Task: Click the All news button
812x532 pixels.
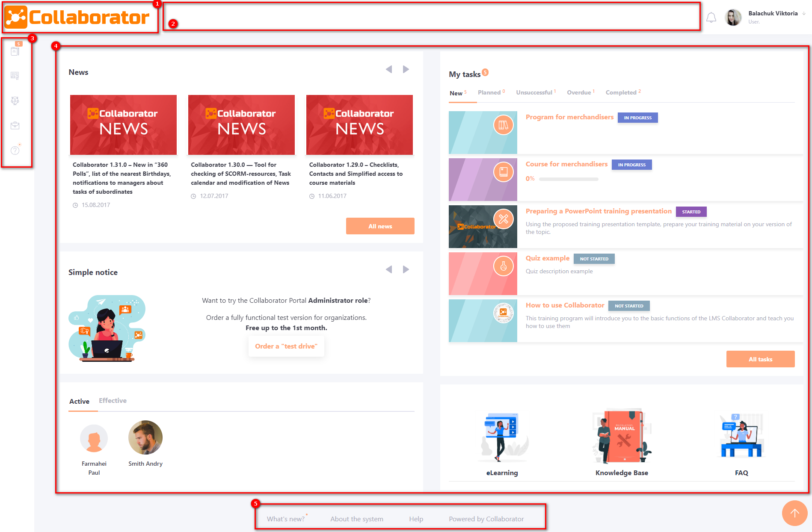Action: 380,226
